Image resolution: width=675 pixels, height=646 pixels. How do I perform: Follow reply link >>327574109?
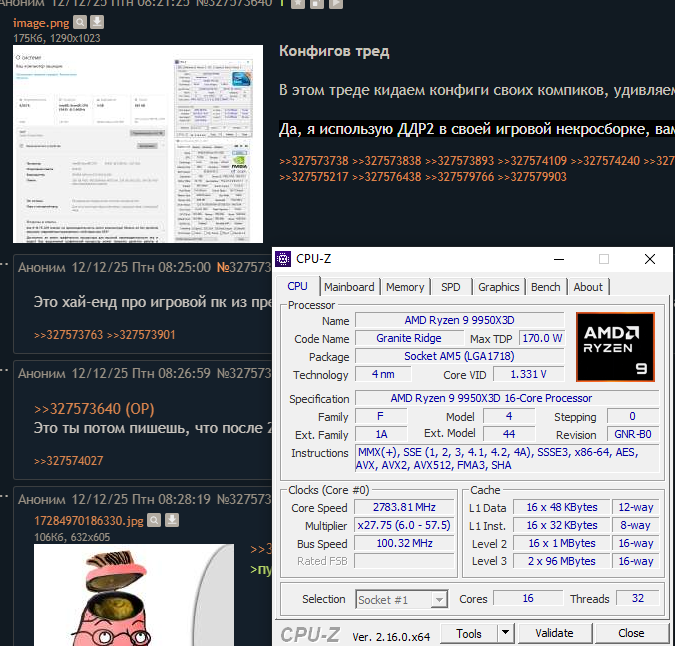532,161
